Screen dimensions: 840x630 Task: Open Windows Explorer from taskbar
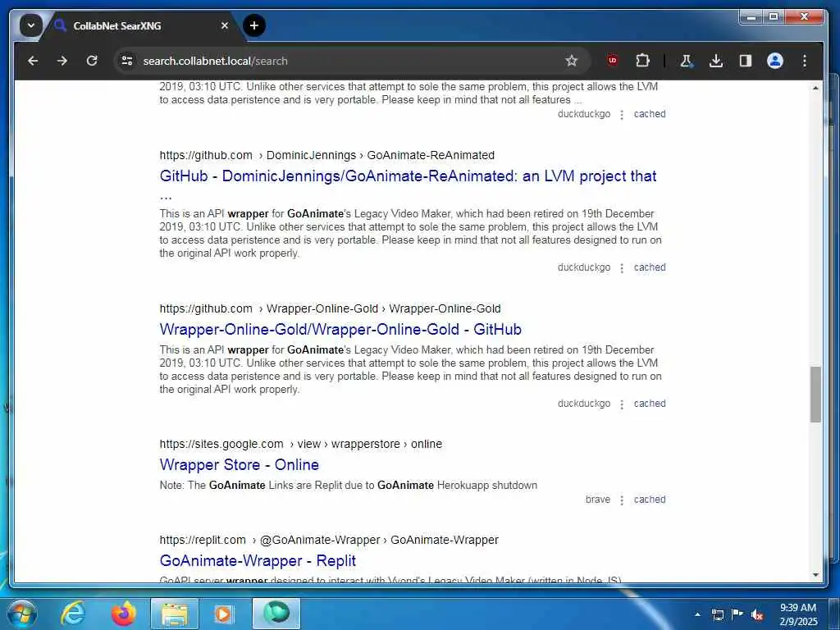pos(175,614)
